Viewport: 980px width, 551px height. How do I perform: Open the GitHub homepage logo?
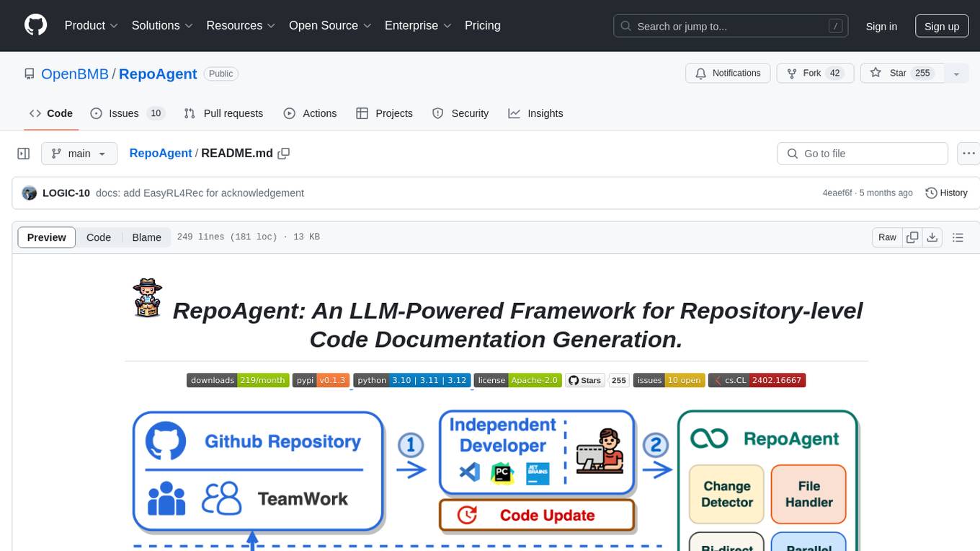click(35, 25)
